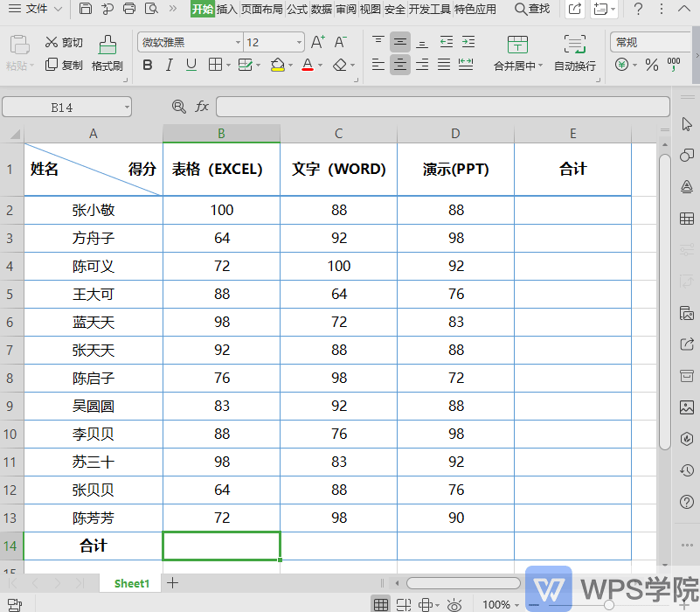This screenshot has height=612, width=700.
Task: Select the normal view icon in status bar
Action: point(381,605)
